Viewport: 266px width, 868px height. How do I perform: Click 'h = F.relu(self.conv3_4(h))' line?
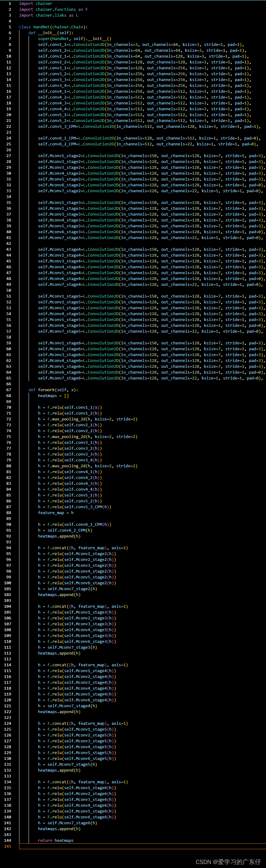(70, 460)
